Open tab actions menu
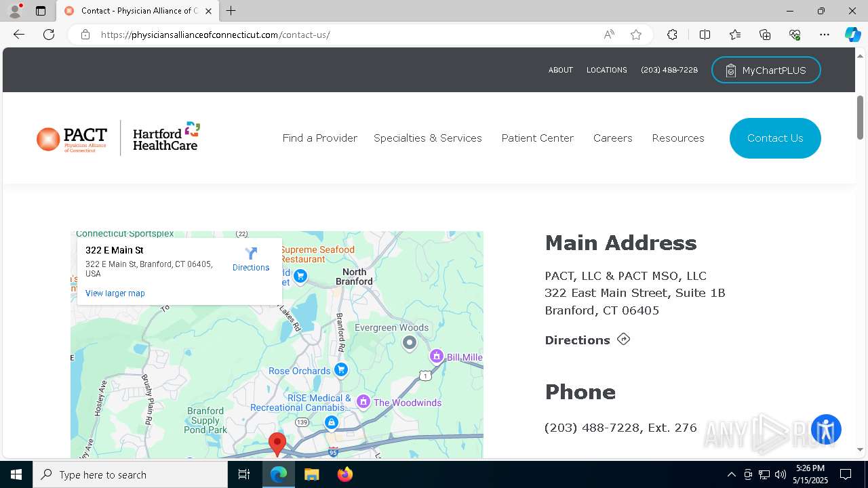 click(x=41, y=11)
